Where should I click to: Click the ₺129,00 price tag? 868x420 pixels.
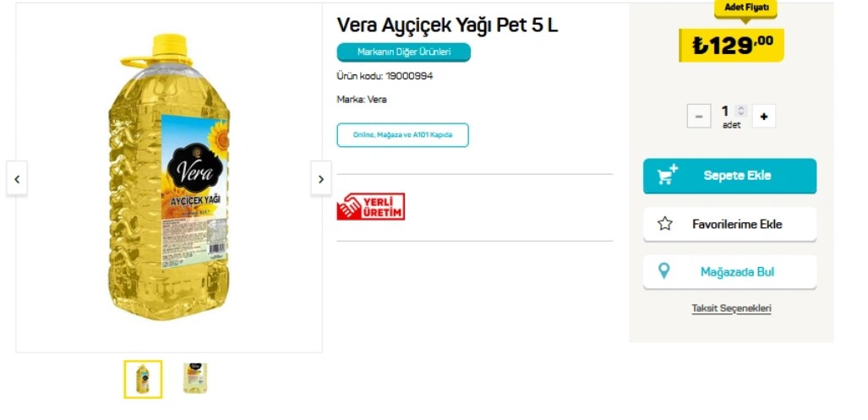[731, 45]
